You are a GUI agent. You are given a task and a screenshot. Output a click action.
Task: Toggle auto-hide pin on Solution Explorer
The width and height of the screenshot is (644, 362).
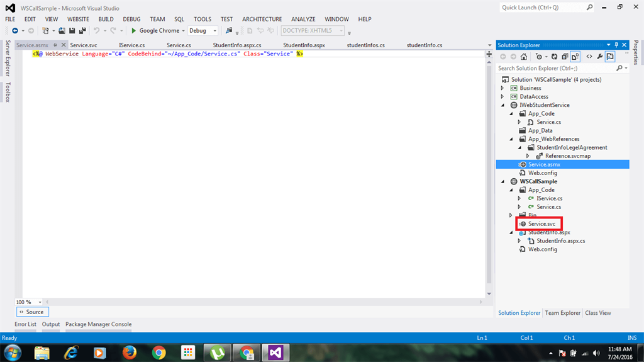616,45
